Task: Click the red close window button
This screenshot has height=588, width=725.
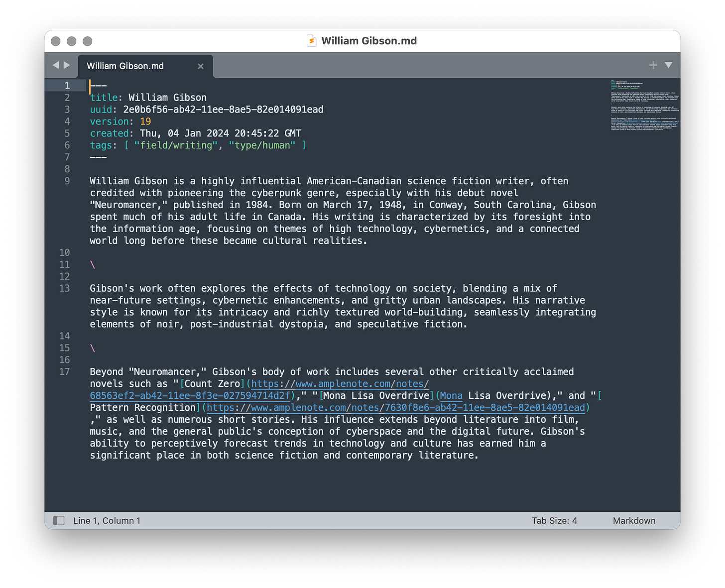Action: [x=56, y=41]
